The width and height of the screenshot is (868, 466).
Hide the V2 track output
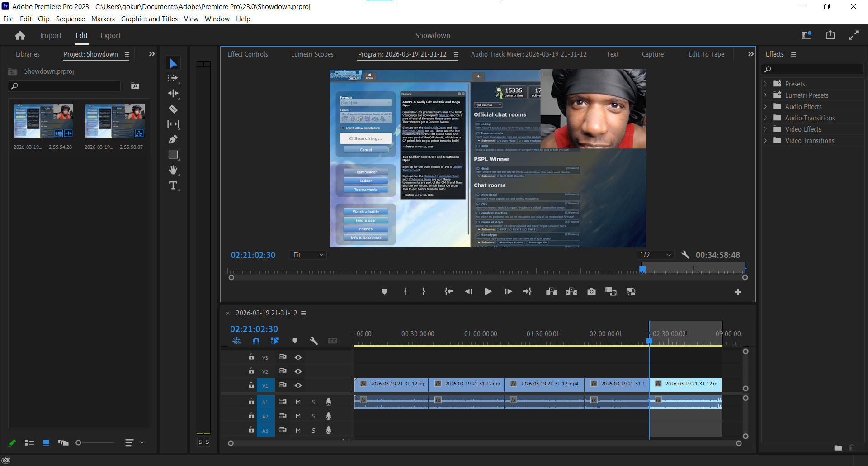(298, 371)
